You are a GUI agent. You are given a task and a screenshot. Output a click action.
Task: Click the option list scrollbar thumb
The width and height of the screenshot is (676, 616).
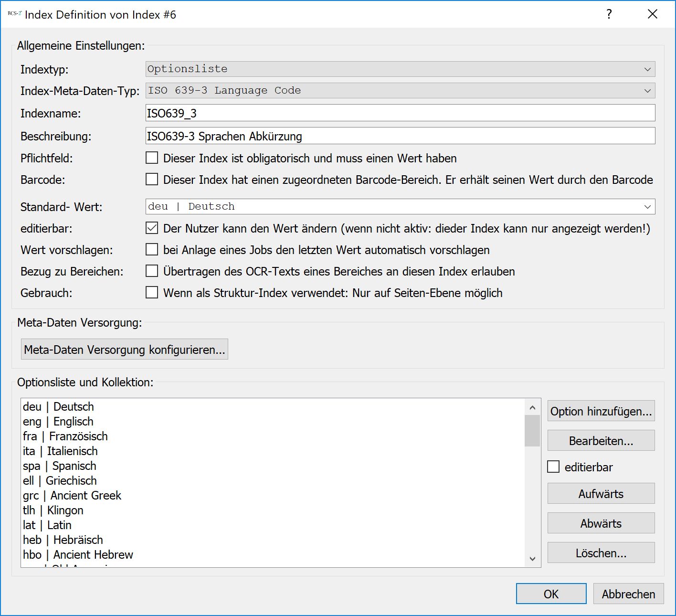click(x=532, y=431)
